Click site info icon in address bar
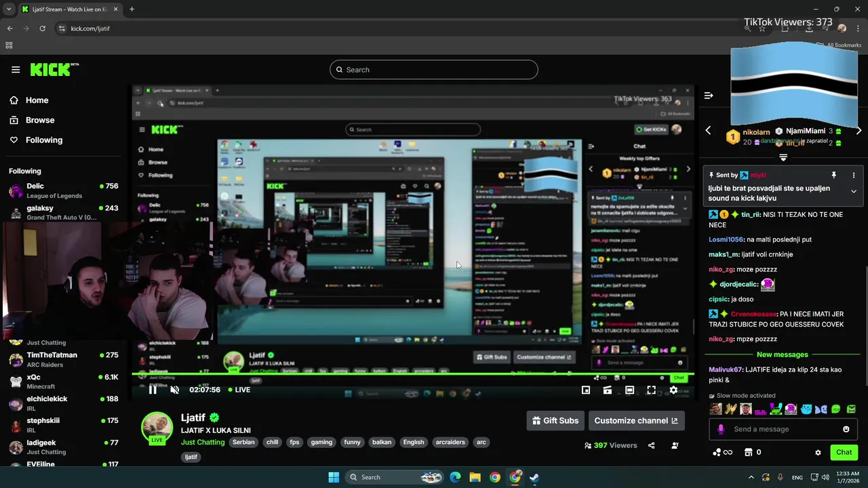Screen dimensions: 868x488 point(62,28)
